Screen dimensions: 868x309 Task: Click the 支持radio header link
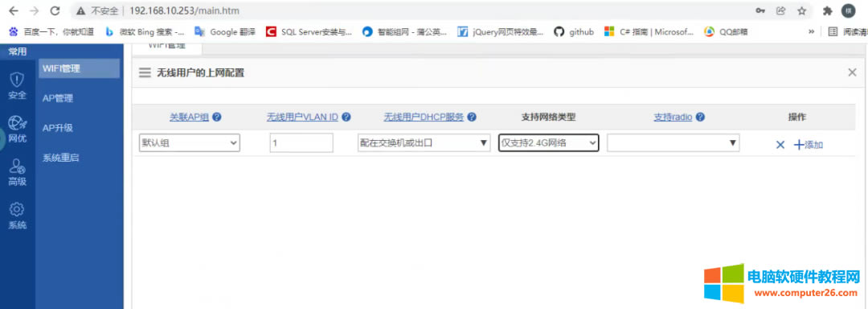click(x=674, y=117)
